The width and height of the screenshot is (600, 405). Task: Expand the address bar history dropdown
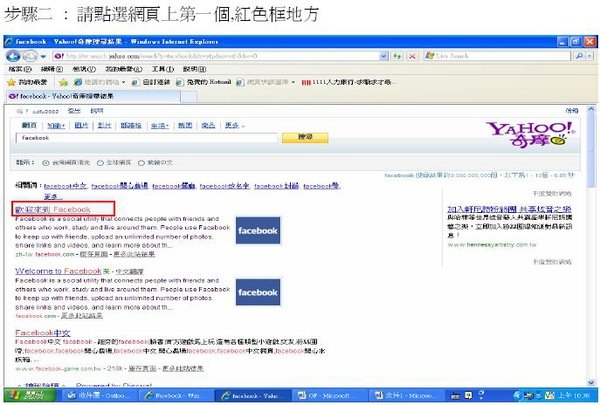pos(384,56)
